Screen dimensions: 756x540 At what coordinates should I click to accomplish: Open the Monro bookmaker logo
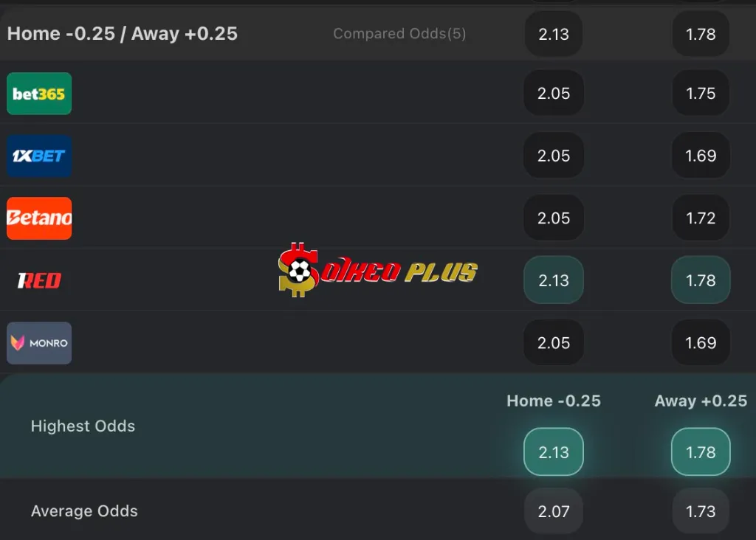(39, 343)
